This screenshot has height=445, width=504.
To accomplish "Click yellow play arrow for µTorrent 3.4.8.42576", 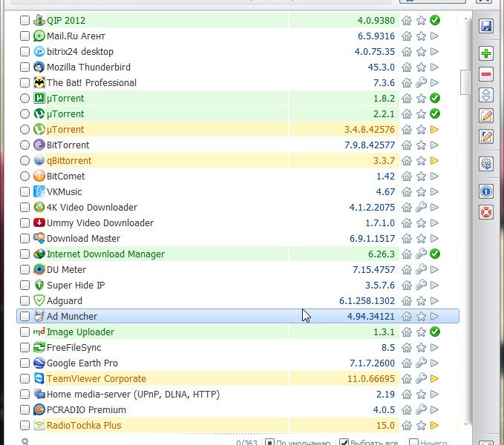I will coord(434,129).
